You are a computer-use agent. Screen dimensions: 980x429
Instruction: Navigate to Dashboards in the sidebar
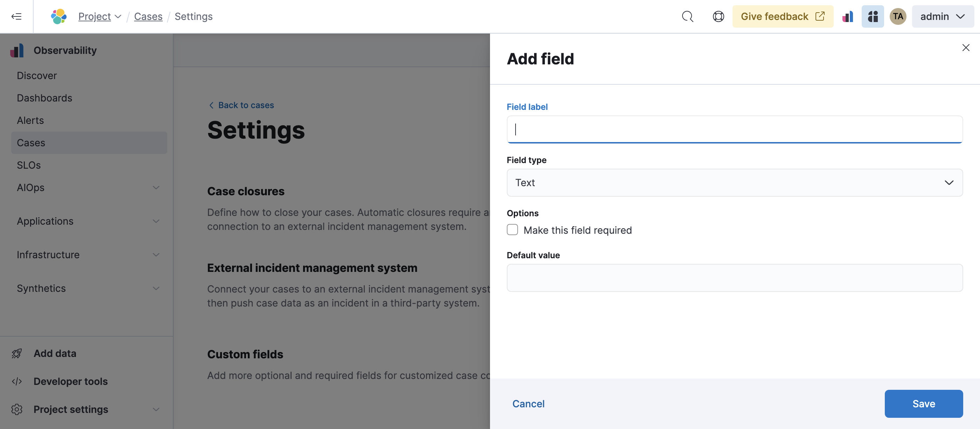coord(44,98)
